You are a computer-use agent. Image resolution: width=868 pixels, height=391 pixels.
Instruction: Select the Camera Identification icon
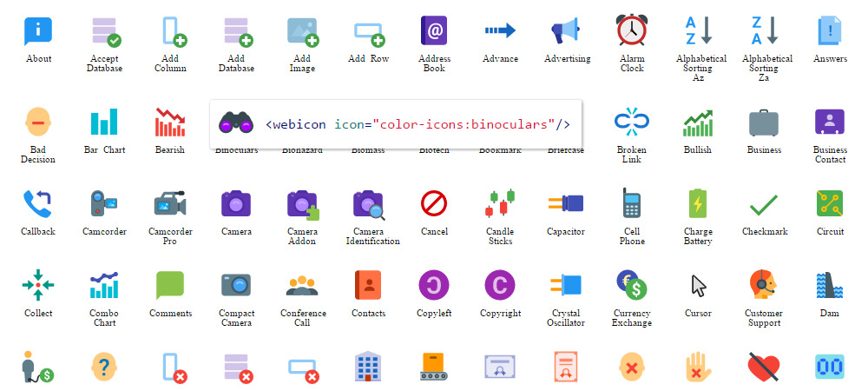tap(369, 205)
